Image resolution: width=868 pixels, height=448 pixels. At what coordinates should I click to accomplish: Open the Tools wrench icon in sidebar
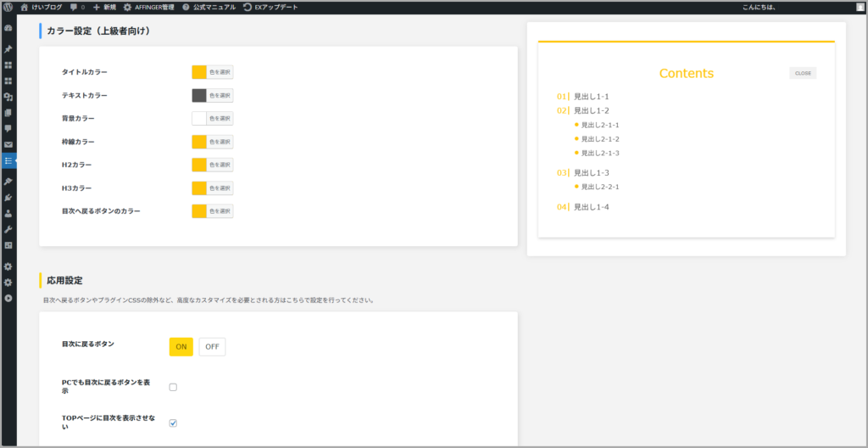(x=8, y=229)
